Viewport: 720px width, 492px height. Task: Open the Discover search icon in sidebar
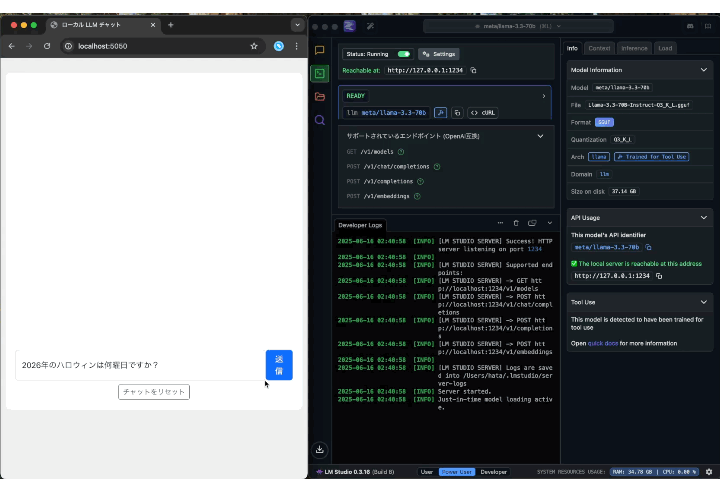coord(320,120)
